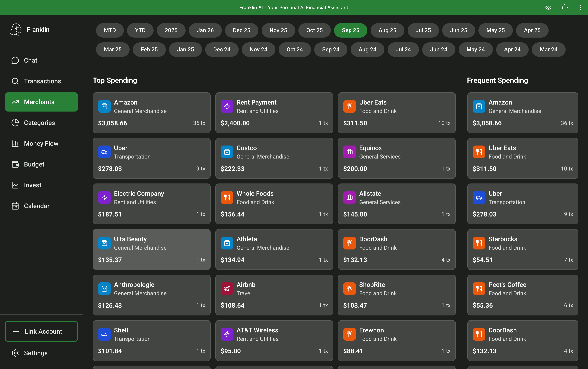
Task: Open Budget in the sidebar
Action: pyautogui.click(x=41, y=164)
